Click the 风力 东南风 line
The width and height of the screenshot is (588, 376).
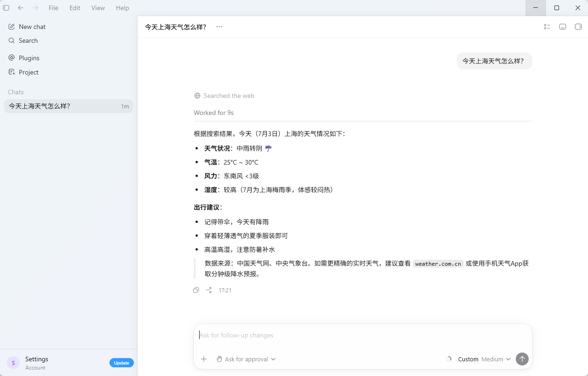coord(232,176)
